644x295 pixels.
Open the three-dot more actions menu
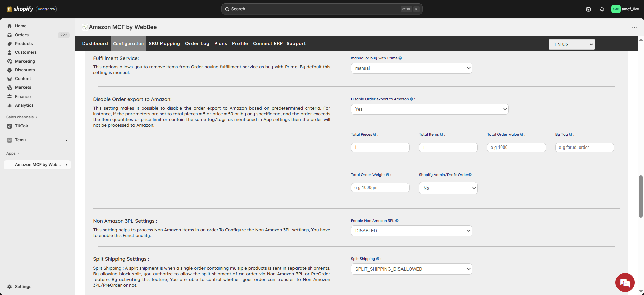tap(634, 27)
